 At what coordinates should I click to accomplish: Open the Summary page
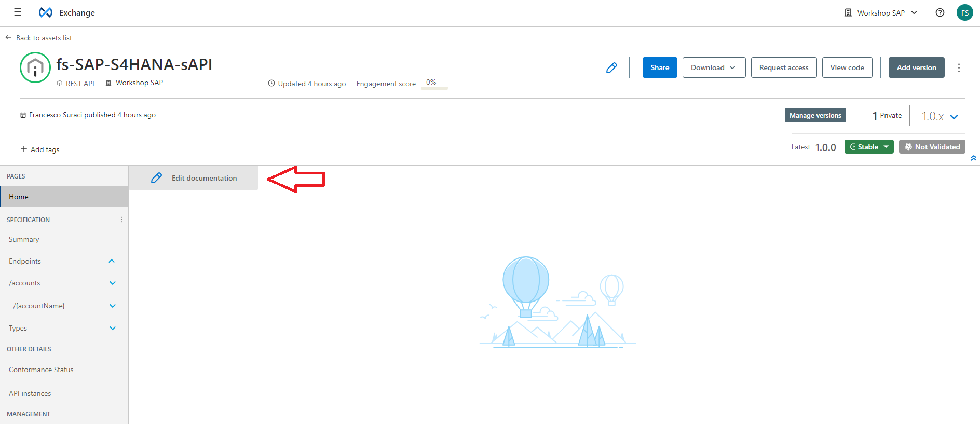[x=24, y=239]
